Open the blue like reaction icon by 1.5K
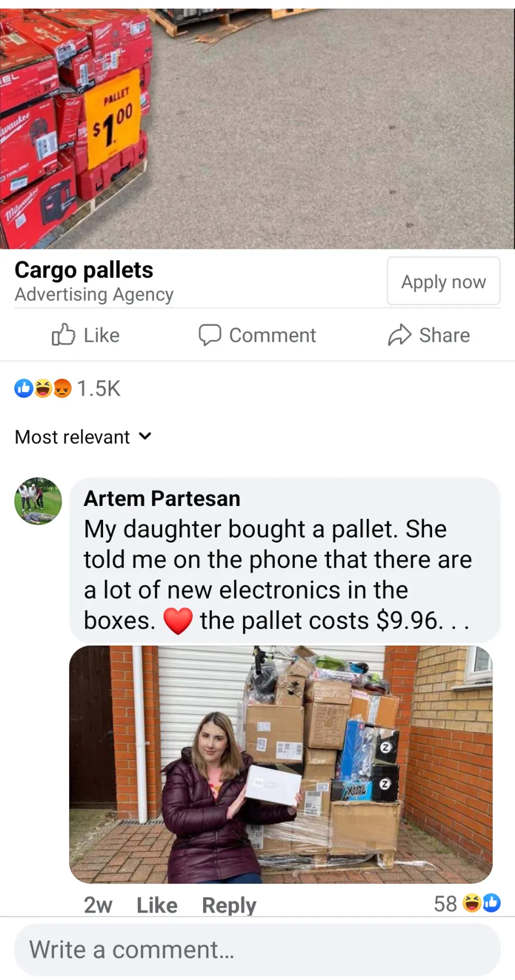The image size is (515, 980). pyautogui.click(x=24, y=388)
